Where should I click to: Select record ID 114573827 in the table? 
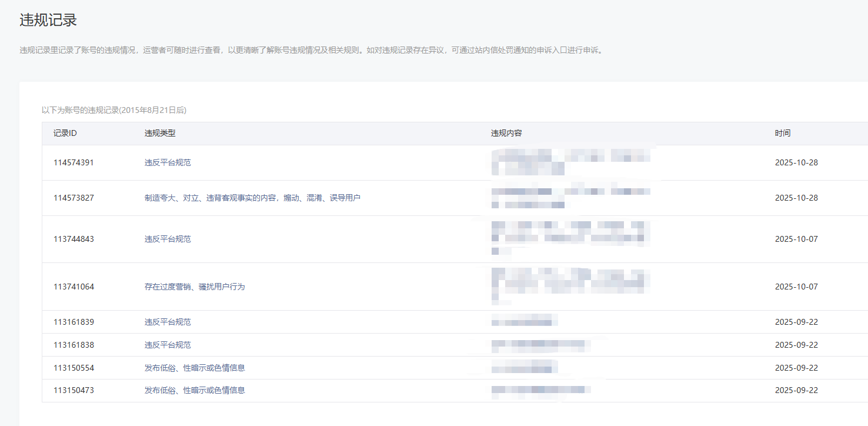point(74,198)
